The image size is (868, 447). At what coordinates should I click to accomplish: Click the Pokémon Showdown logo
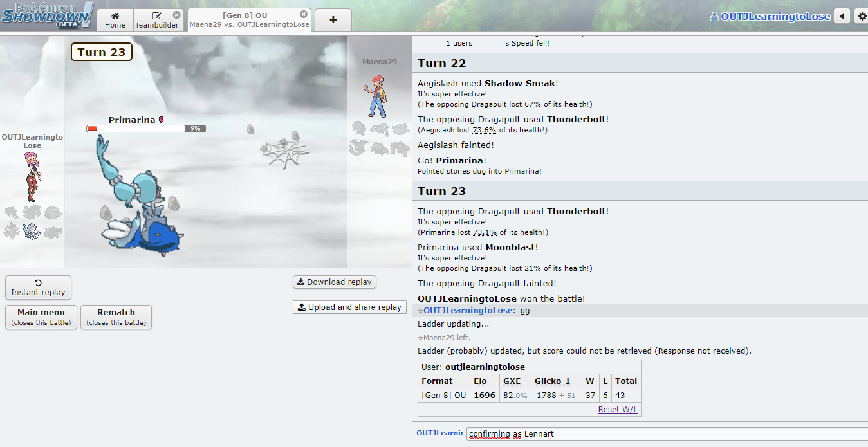[x=47, y=15]
